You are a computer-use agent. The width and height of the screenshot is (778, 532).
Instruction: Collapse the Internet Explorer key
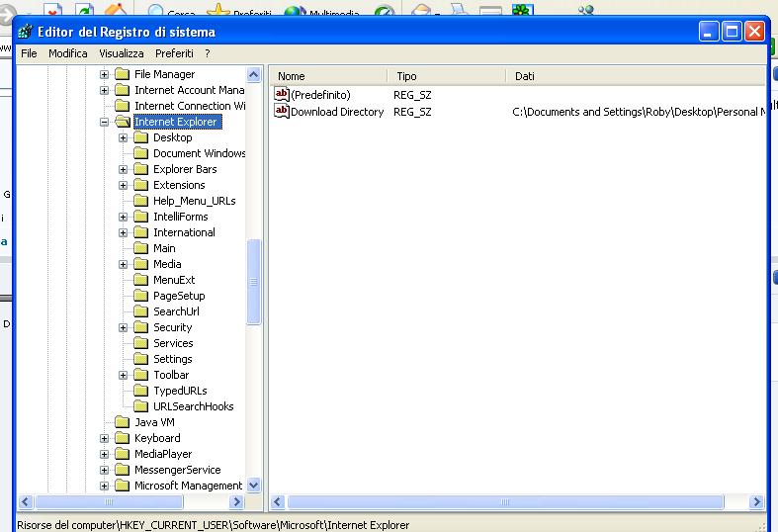coord(104,122)
